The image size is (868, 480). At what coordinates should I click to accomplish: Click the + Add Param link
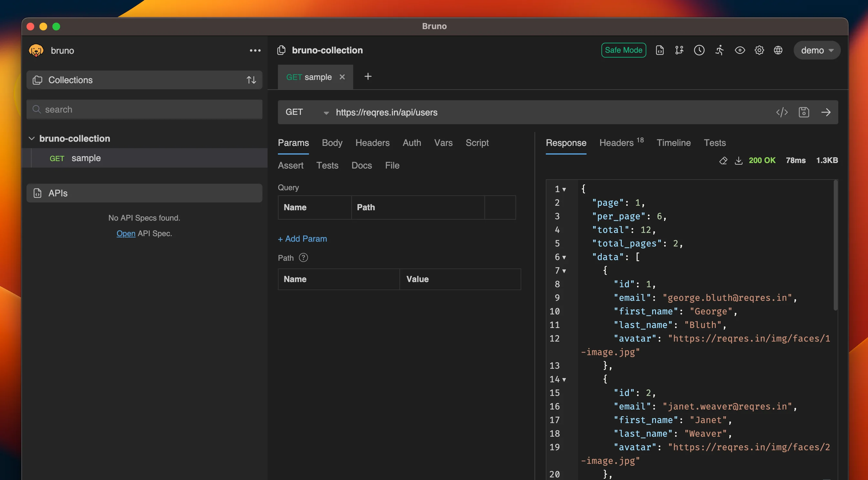point(302,239)
